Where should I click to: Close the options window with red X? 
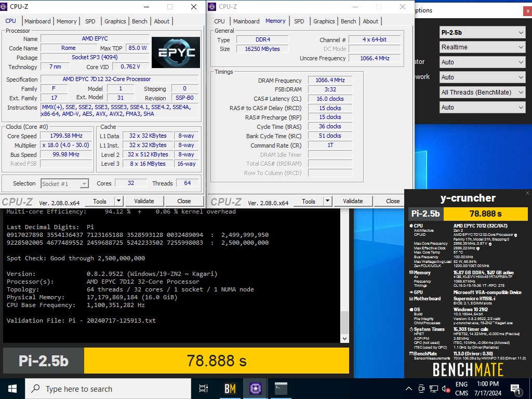click(x=528, y=11)
